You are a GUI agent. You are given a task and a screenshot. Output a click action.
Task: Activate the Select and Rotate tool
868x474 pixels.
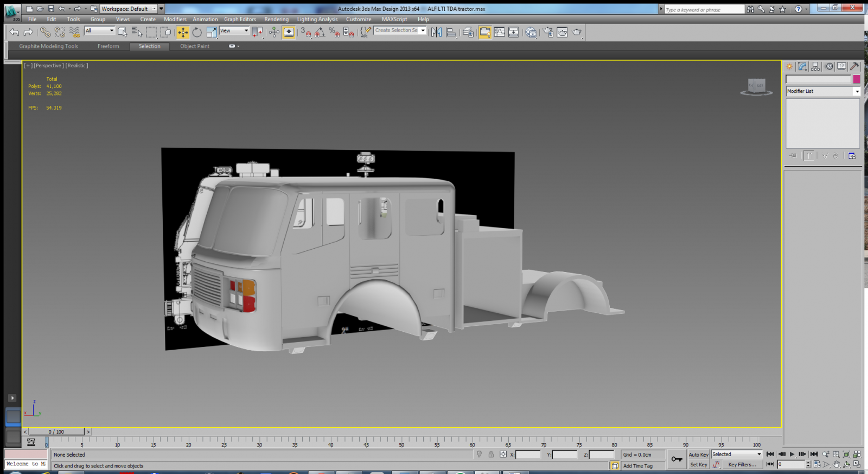pyautogui.click(x=197, y=33)
